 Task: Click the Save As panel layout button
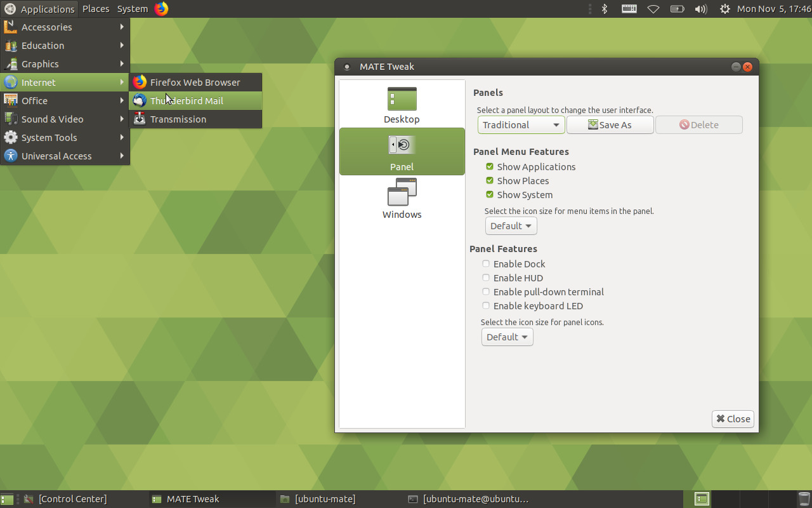coord(610,124)
